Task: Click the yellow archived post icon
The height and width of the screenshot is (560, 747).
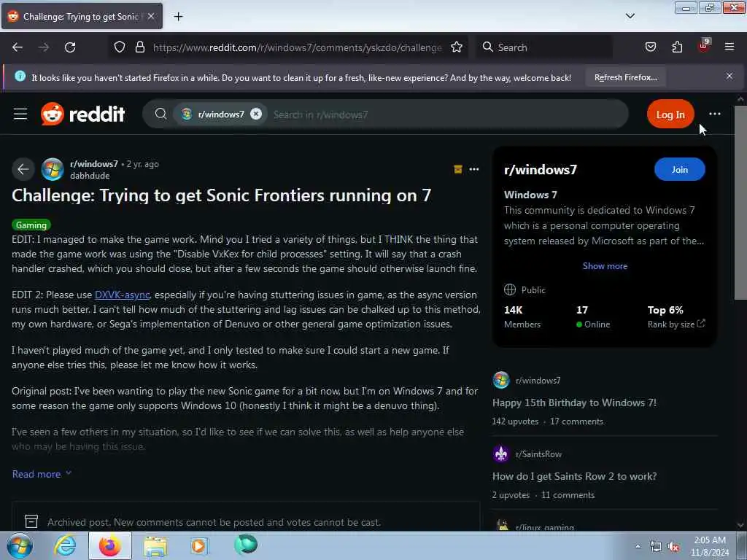Action: (x=458, y=169)
